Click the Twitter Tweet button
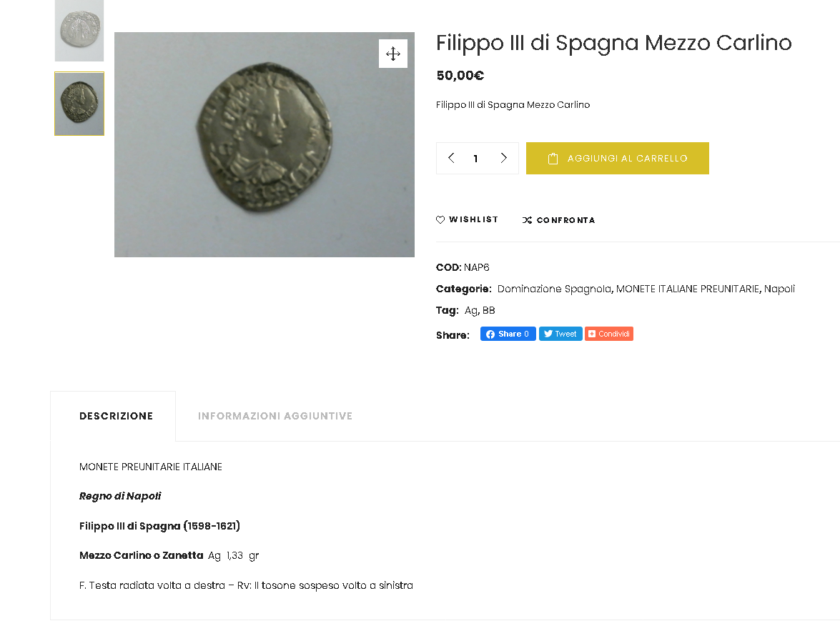Viewport: 840px width, 626px height. [x=560, y=334]
